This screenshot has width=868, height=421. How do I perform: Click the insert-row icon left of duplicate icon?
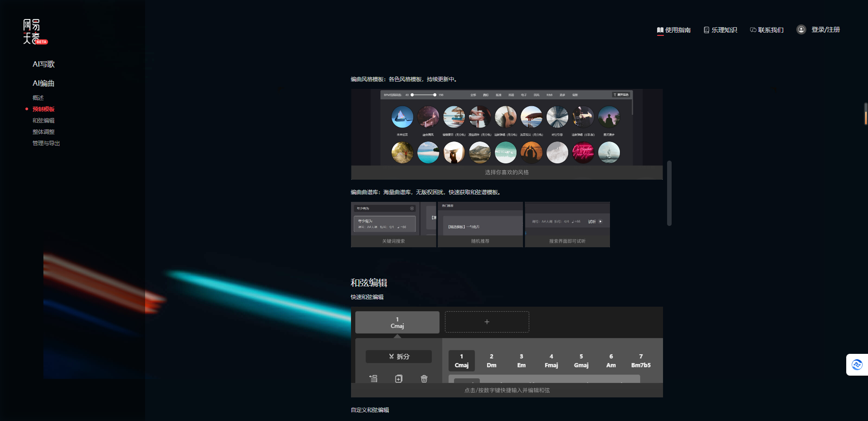[373, 379]
